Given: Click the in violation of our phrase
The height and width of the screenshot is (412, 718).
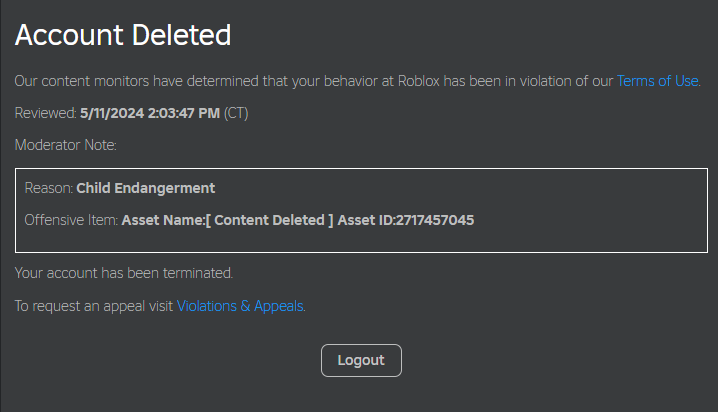Looking at the screenshot, I should (565, 81).
